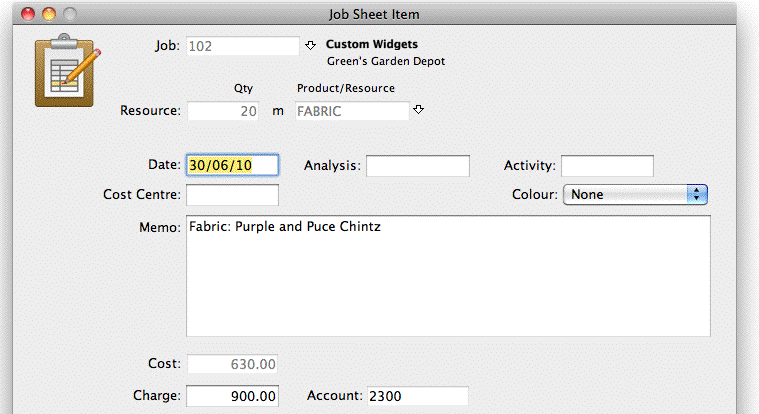Image resolution: width=759 pixels, height=414 pixels.
Task: Click the Colour popup stepper arrows
Action: coord(697,195)
